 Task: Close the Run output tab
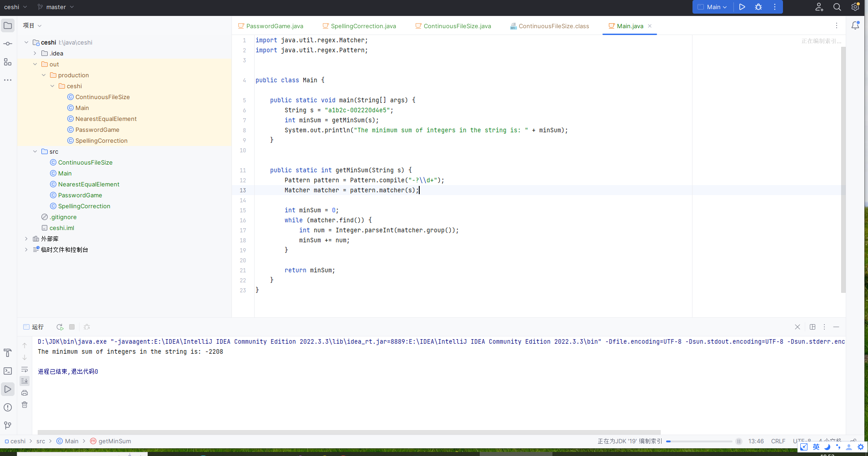coord(797,327)
